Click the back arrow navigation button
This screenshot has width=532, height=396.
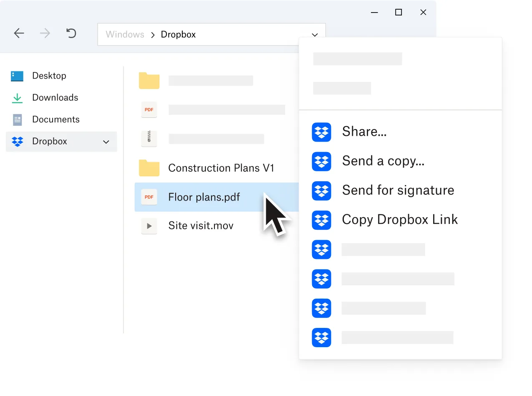(19, 33)
